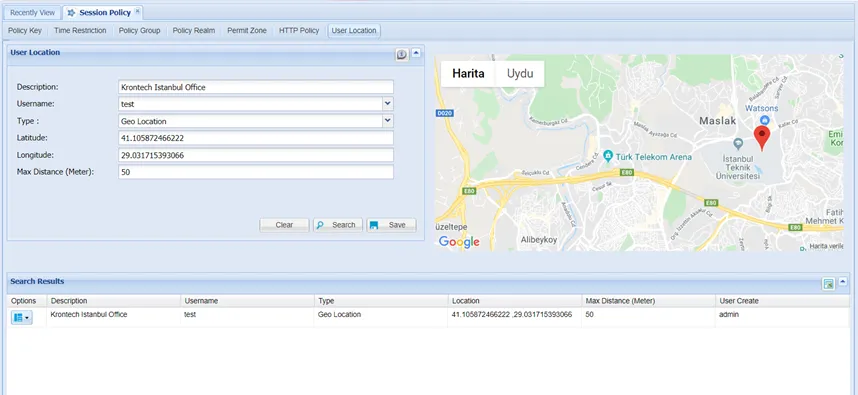Sort by the Type column header
The width and height of the screenshot is (858, 395).
pos(381,301)
